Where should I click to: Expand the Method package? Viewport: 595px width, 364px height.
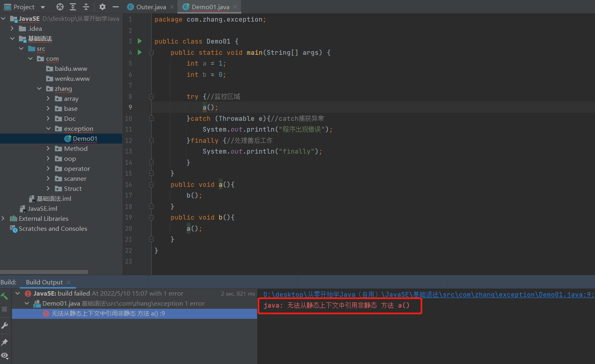click(48, 148)
